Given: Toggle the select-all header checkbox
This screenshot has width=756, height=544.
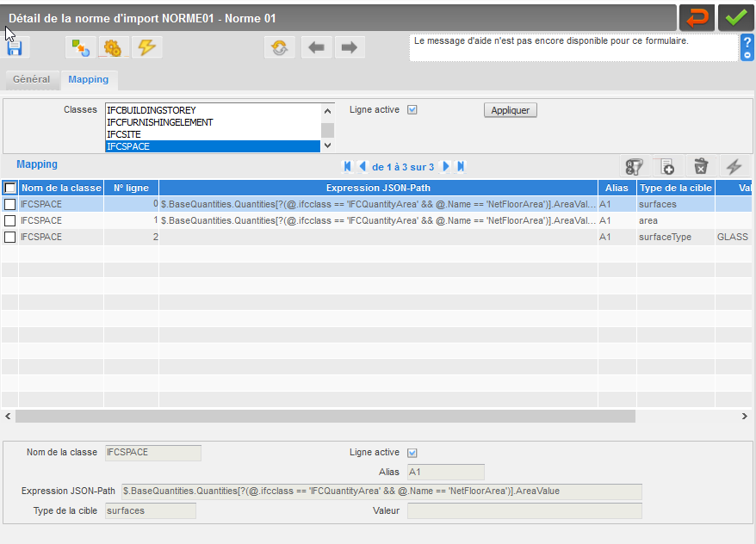Looking at the screenshot, I should [x=10, y=188].
